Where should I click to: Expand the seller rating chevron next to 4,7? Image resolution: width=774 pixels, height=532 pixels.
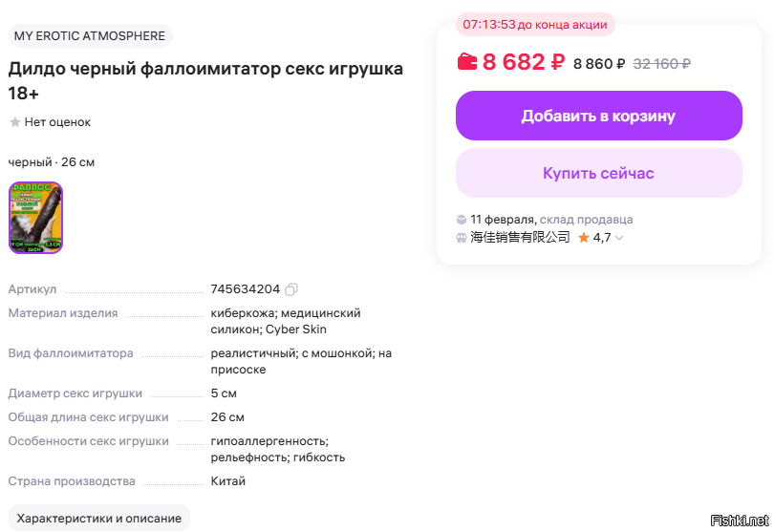coord(619,238)
